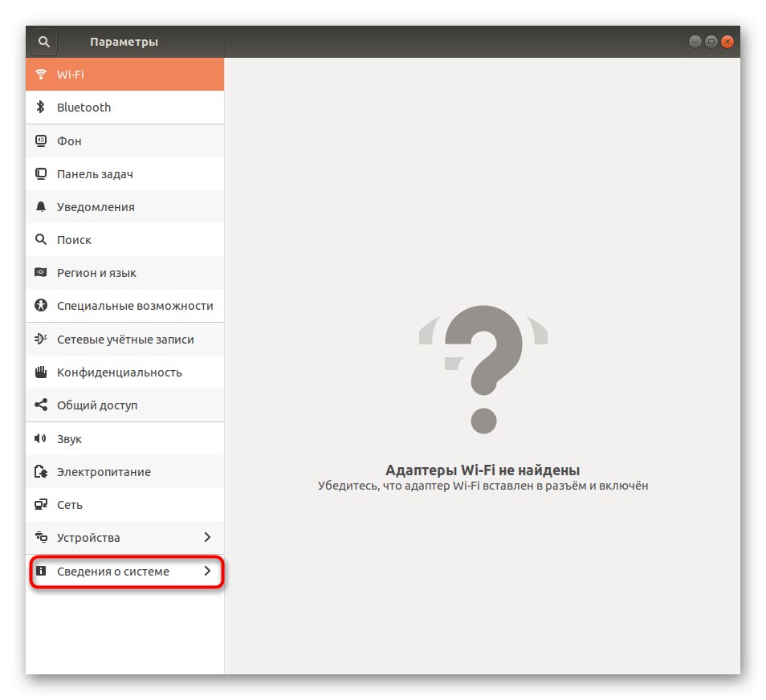This screenshot has height=700, width=766.
Task: Open Общий доступ settings
Action: pyautogui.click(x=125, y=405)
